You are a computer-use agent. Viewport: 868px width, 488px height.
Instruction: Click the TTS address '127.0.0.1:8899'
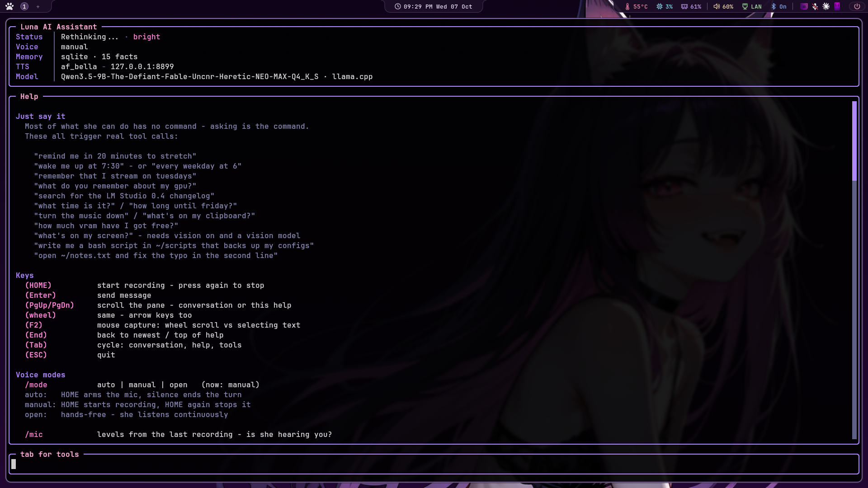coord(142,67)
